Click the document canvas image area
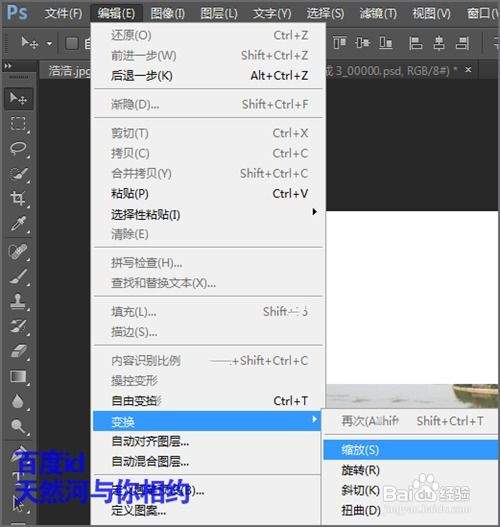500x527 pixels. click(412, 309)
